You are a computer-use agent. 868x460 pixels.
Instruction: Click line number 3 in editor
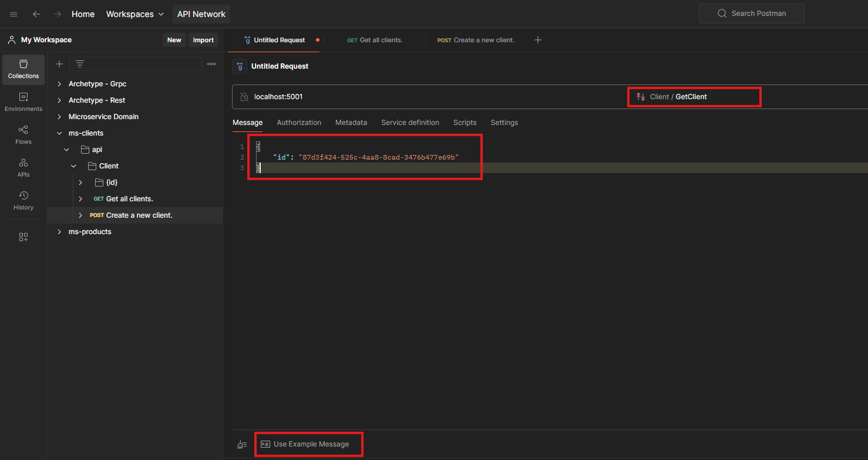[242, 168]
